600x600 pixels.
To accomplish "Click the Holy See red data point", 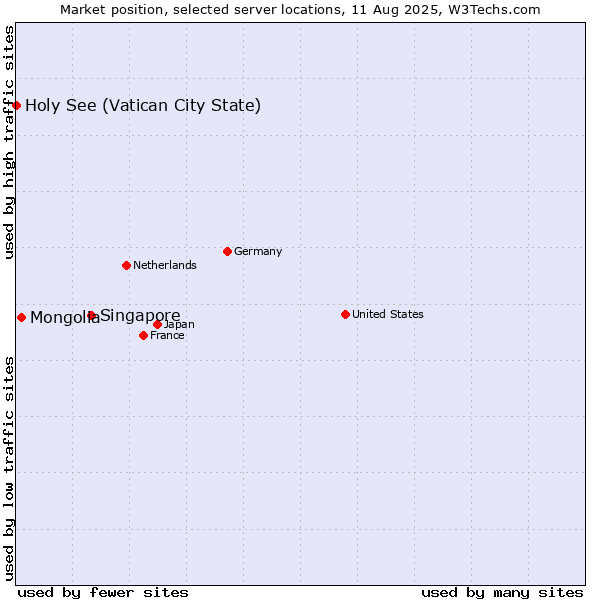I will point(16,105).
